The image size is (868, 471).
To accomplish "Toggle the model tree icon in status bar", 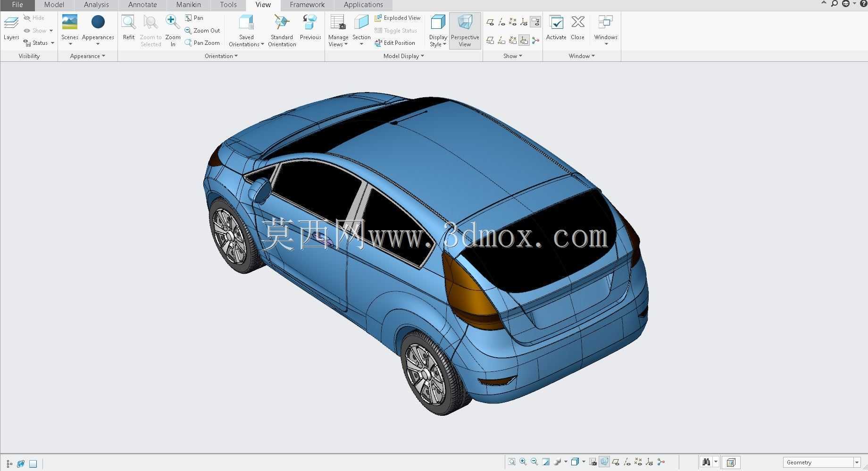I will (x=9, y=463).
